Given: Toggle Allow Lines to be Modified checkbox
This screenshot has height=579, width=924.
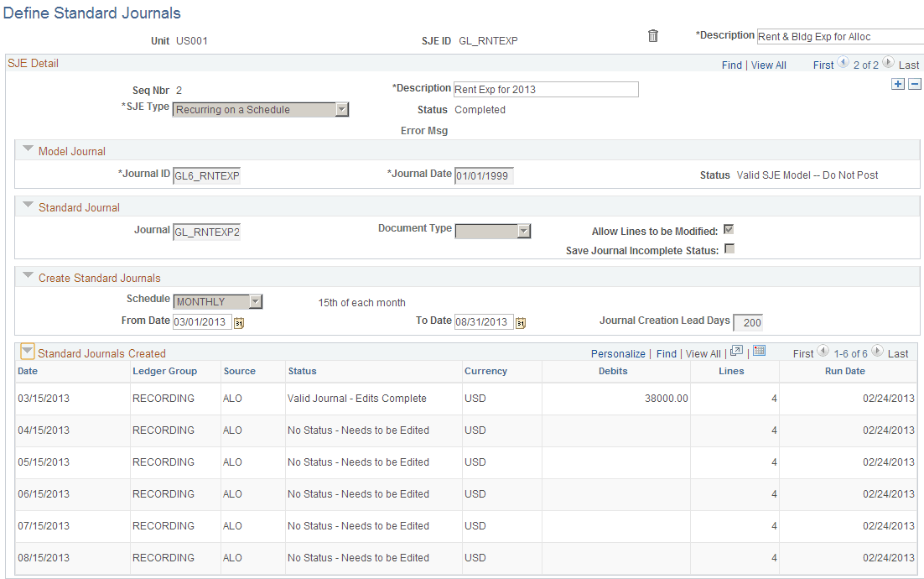Looking at the screenshot, I should click(x=729, y=229).
